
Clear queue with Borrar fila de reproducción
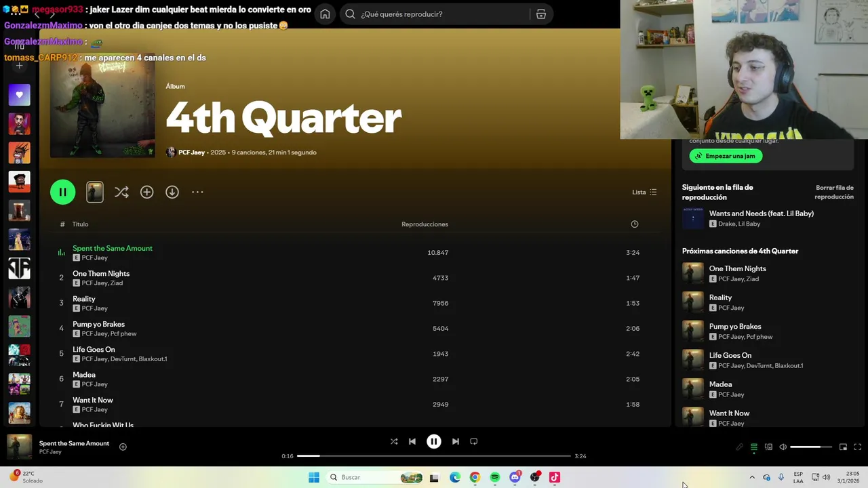(x=834, y=192)
